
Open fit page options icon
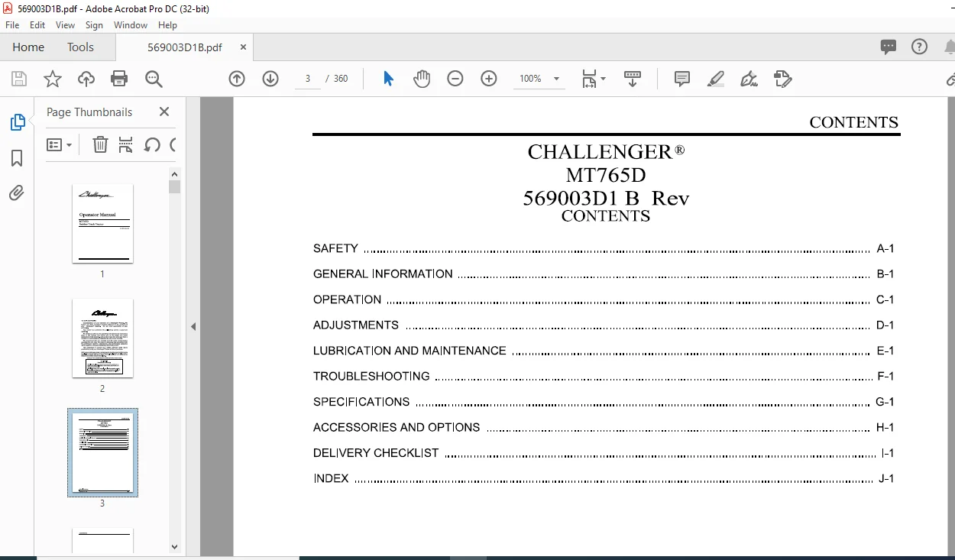(x=594, y=79)
